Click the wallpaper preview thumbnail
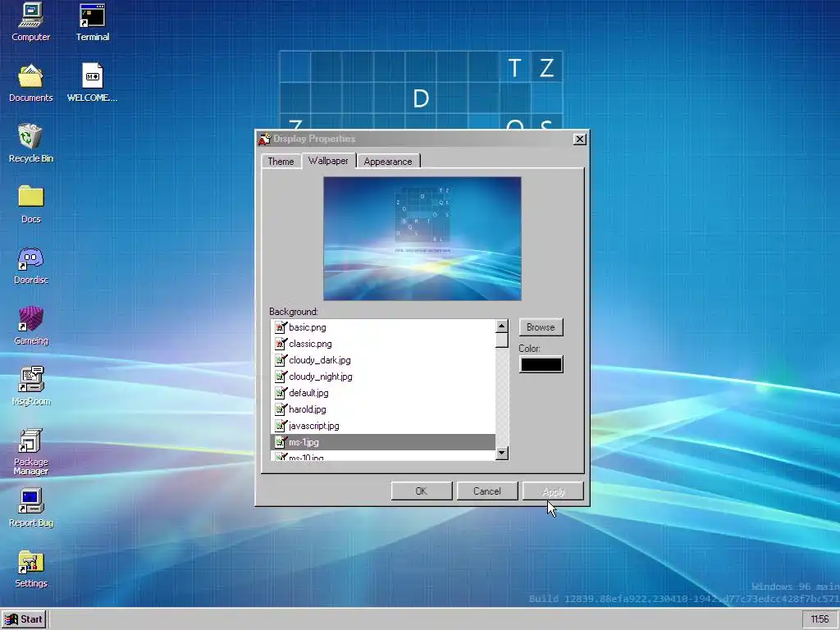 [x=422, y=239]
